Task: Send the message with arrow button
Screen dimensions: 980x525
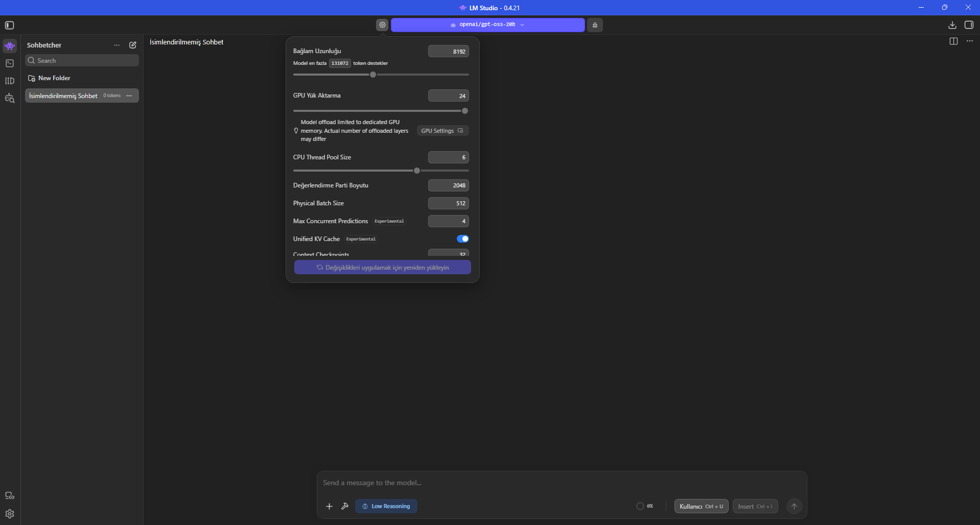Action: click(x=794, y=506)
